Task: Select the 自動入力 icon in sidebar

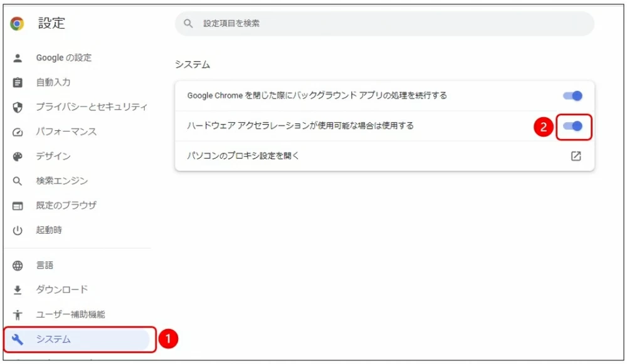Action: point(16,82)
